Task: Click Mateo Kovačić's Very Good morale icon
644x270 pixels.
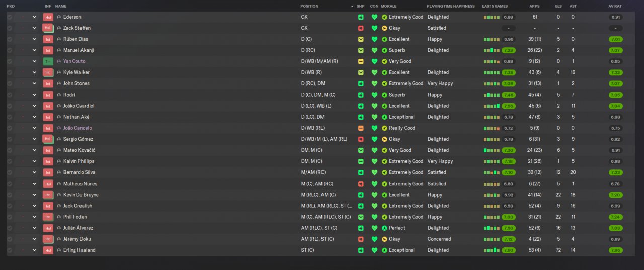Action: click(x=385, y=150)
